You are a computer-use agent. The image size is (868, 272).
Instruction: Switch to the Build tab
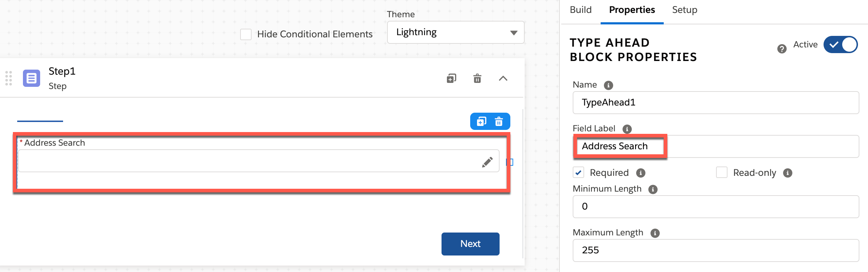(581, 10)
